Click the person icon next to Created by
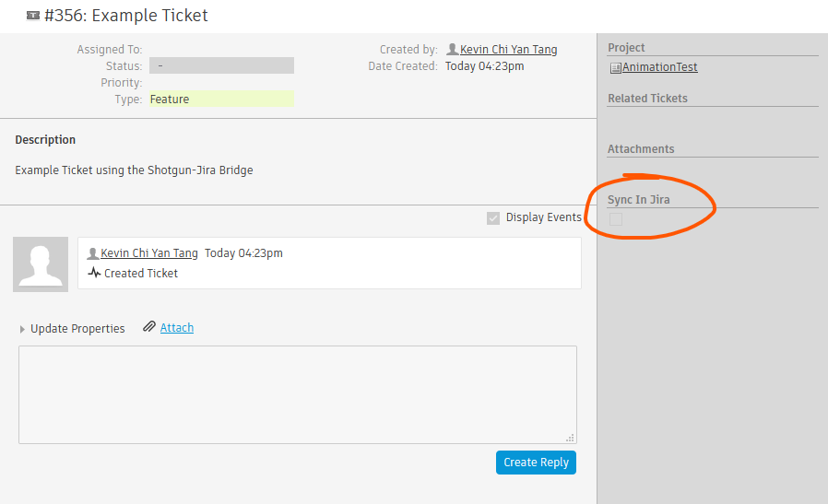The width and height of the screenshot is (828, 504). click(x=452, y=50)
